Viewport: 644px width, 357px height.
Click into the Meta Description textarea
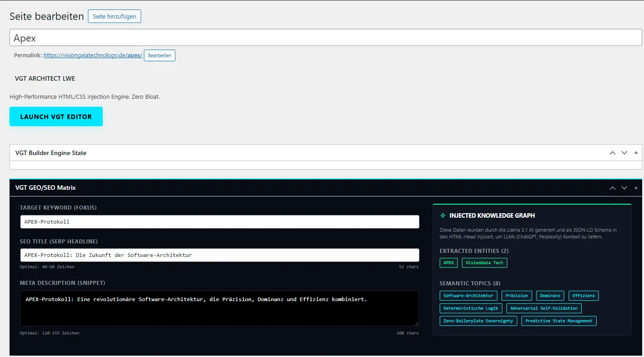[219, 308]
